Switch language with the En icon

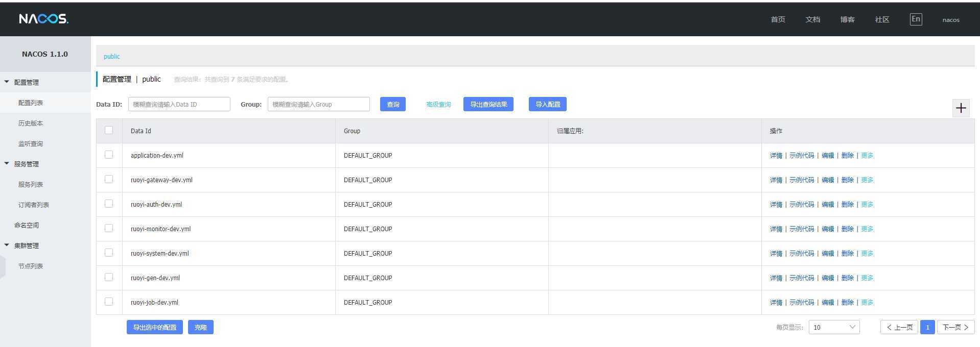[x=916, y=19]
